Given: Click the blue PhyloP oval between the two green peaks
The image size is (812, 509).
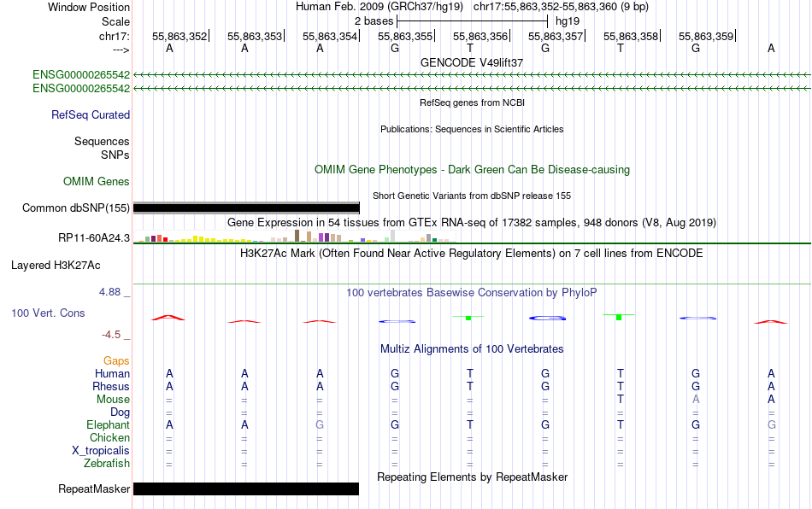Looking at the screenshot, I should click(547, 318).
